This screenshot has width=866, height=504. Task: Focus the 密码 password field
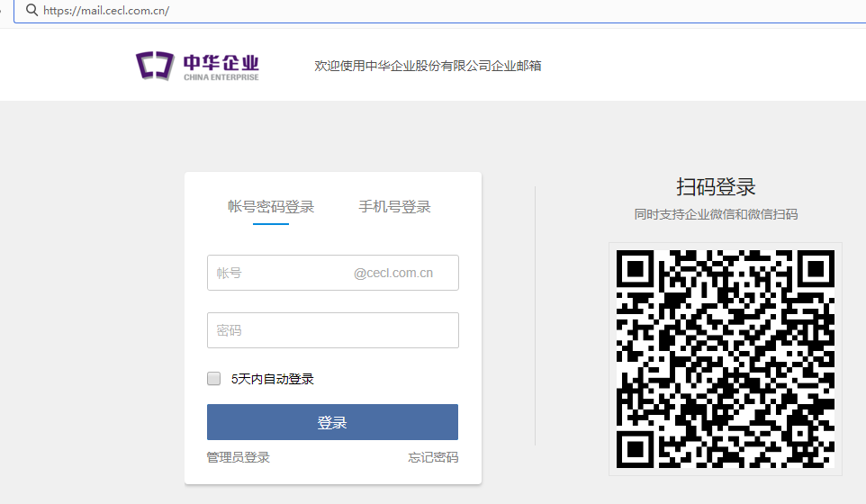(x=332, y=330)
